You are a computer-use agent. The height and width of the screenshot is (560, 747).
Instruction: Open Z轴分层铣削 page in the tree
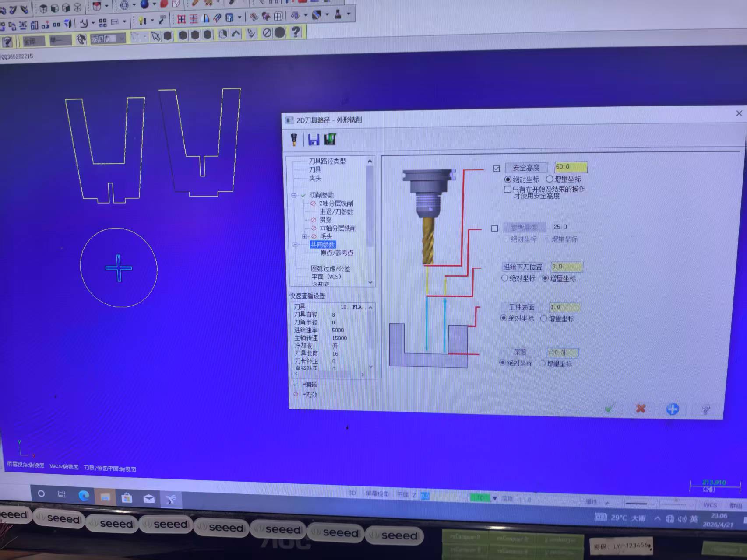coord(336,204)
